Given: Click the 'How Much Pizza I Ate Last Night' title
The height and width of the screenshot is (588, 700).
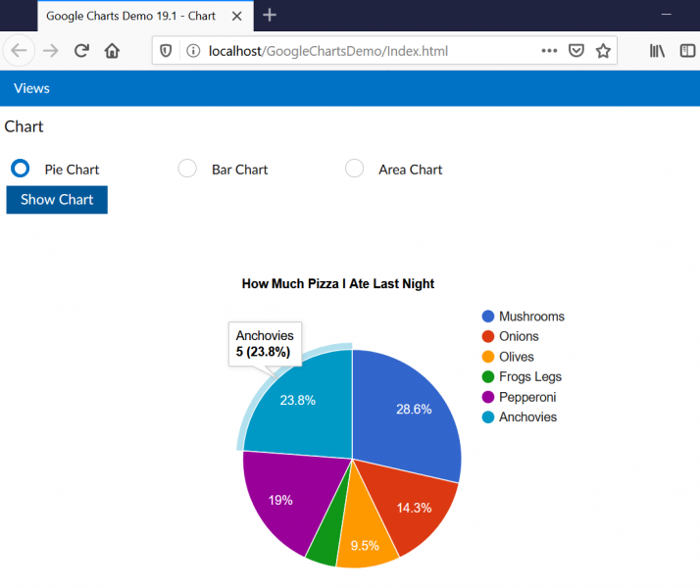Looking at the screenshot, I should [338, 284].
